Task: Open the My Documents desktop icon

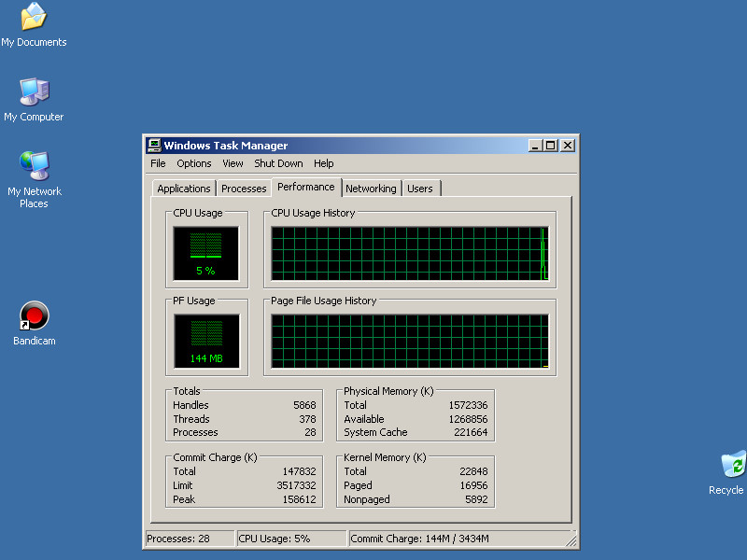Action: pos(34,25)
